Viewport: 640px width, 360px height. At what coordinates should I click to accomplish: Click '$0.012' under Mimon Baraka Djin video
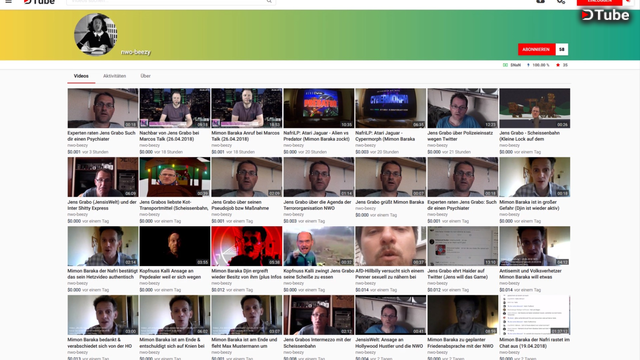coord(218,290)
